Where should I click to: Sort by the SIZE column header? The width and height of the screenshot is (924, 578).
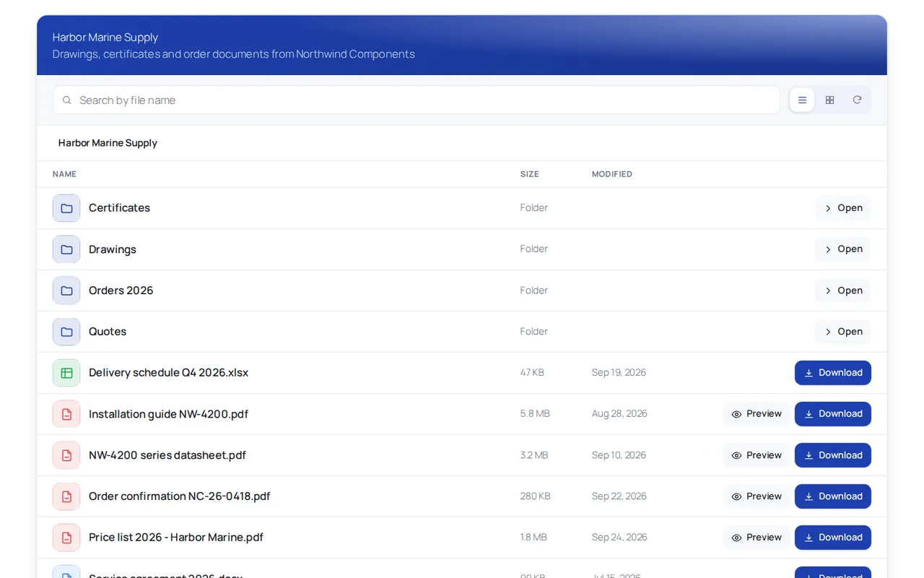coord(529,174)
